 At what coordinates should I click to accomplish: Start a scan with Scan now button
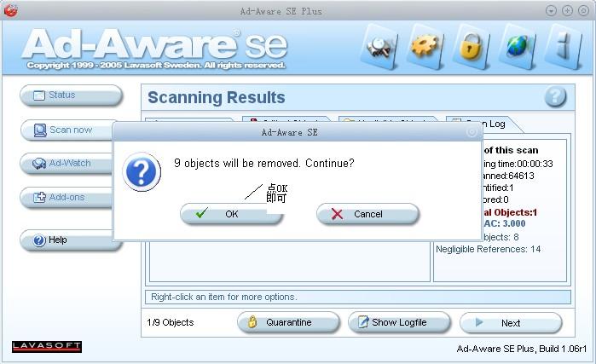pyautogui.click(x=67, y=130)
